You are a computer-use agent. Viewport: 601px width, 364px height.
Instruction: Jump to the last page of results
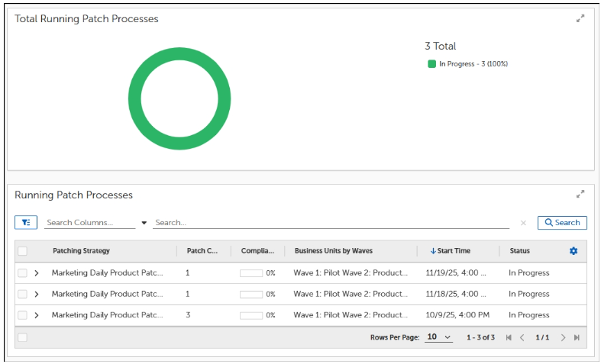[x=577, y=337]
